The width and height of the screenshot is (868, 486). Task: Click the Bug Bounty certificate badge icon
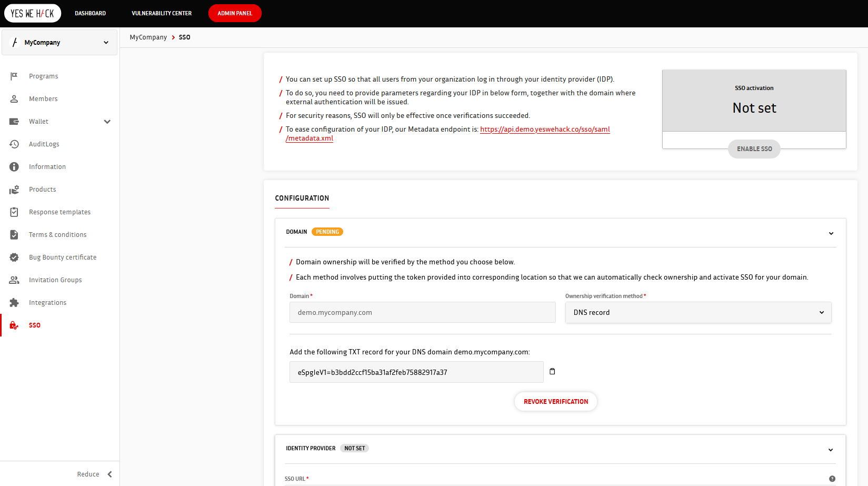14,257
